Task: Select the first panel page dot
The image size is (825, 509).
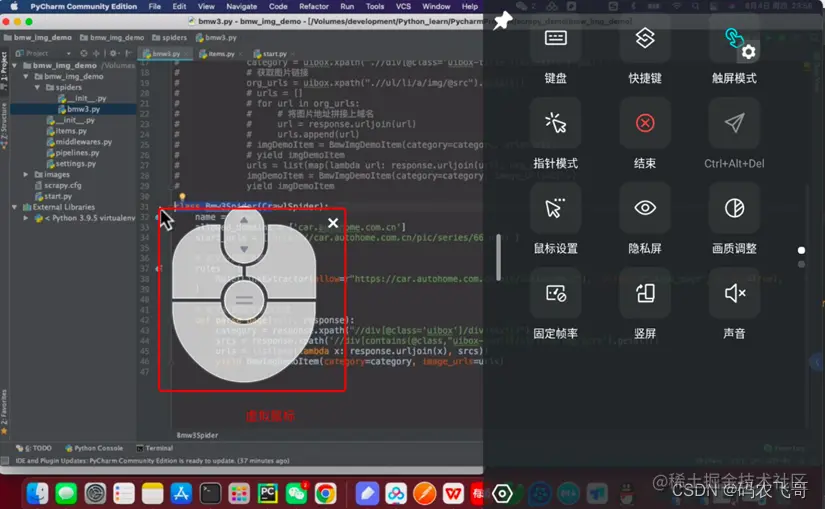Action: 801,251
